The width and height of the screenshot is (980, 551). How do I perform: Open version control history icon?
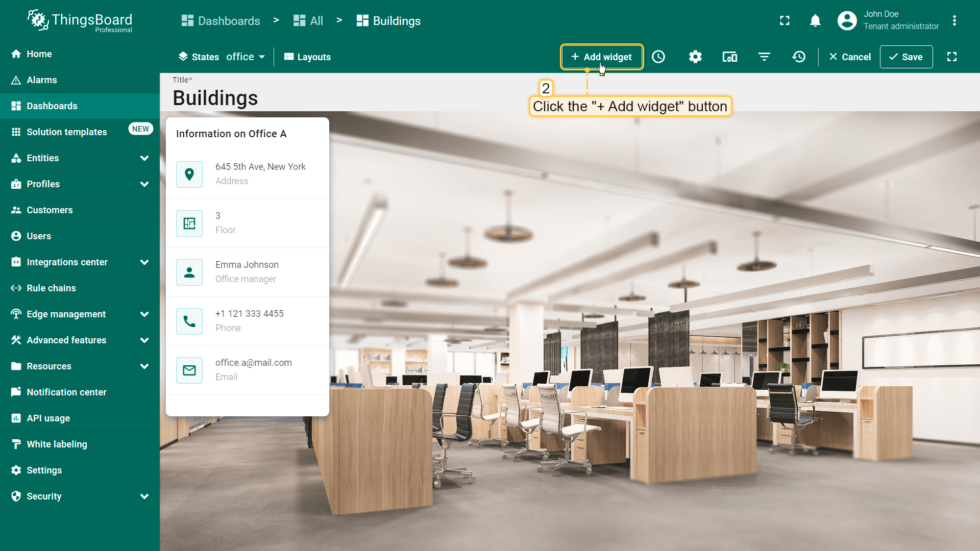(799, 57)
